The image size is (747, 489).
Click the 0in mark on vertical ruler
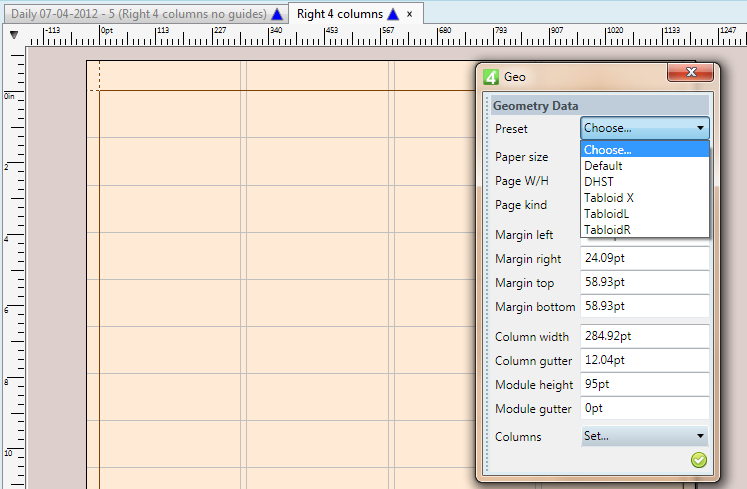click(9, 96)
